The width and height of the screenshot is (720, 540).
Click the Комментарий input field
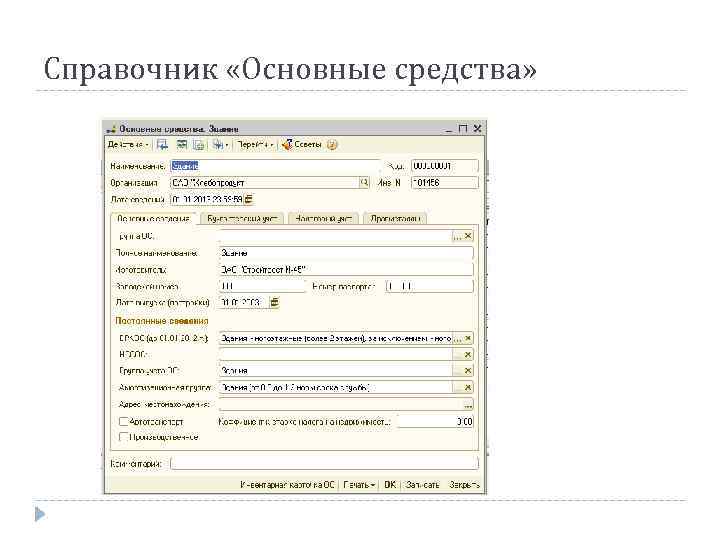324,464
